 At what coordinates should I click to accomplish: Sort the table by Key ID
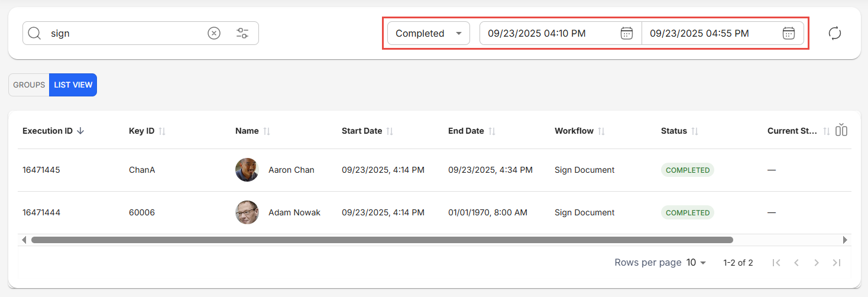(x=162, y=131)
